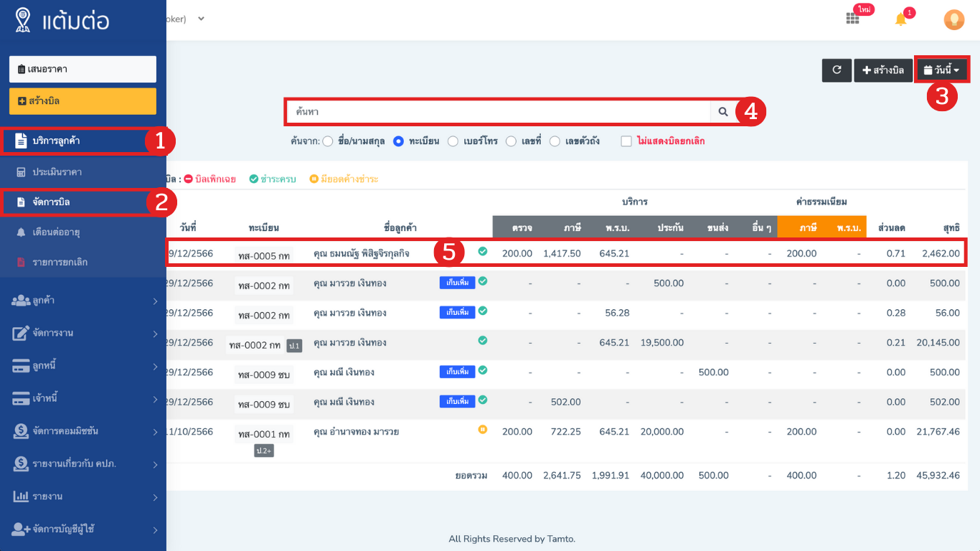Click the จัดการงาน edit icon in sidebar
The height and width of the screenshot is (551, 980).
point(21,333)
